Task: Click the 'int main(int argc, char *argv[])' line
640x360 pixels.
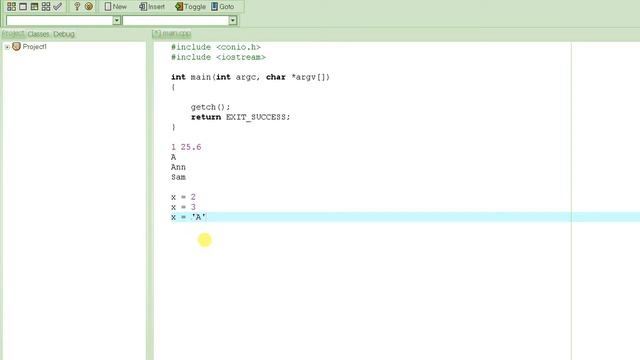Action: point(250,77)
